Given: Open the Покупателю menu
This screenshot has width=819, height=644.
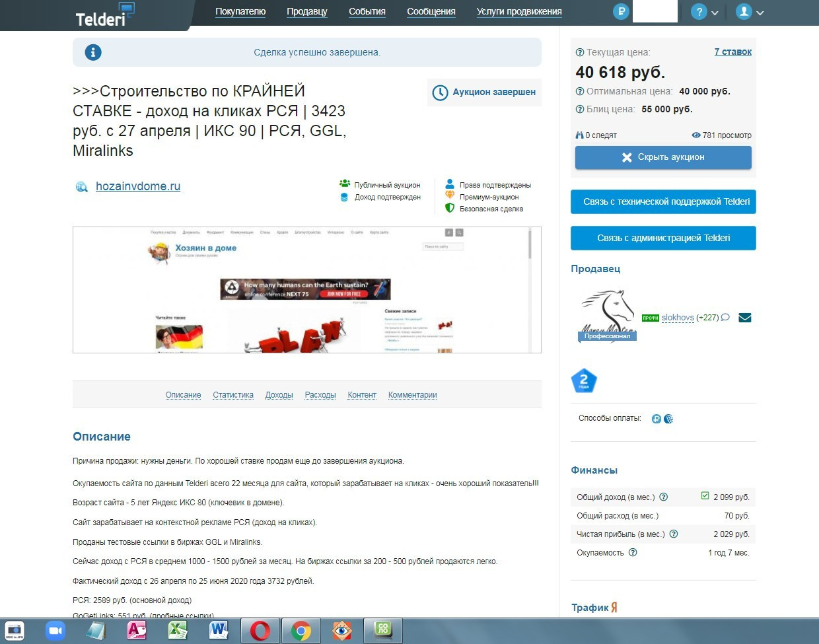Looking at the screenshot, I should click(240, 11).
